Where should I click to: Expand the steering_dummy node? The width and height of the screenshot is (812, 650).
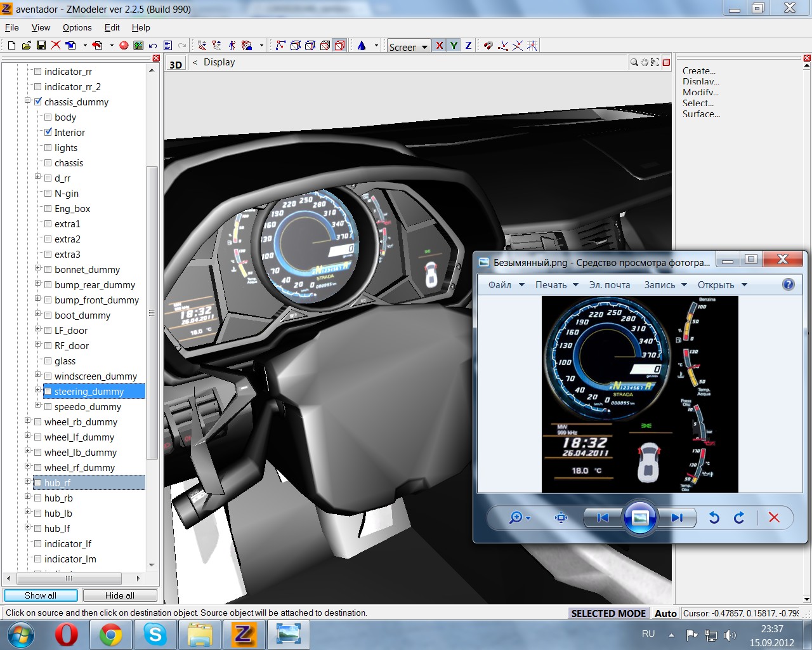38,390
